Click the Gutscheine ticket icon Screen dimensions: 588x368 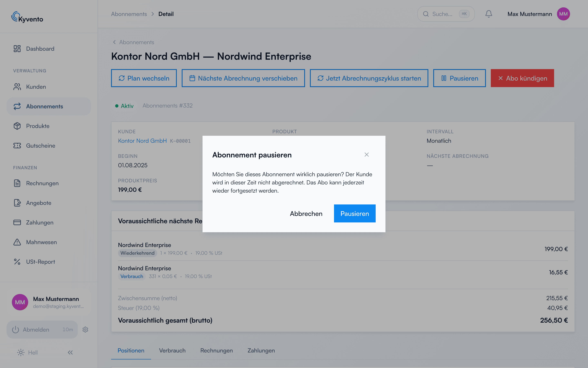point(17,146)
